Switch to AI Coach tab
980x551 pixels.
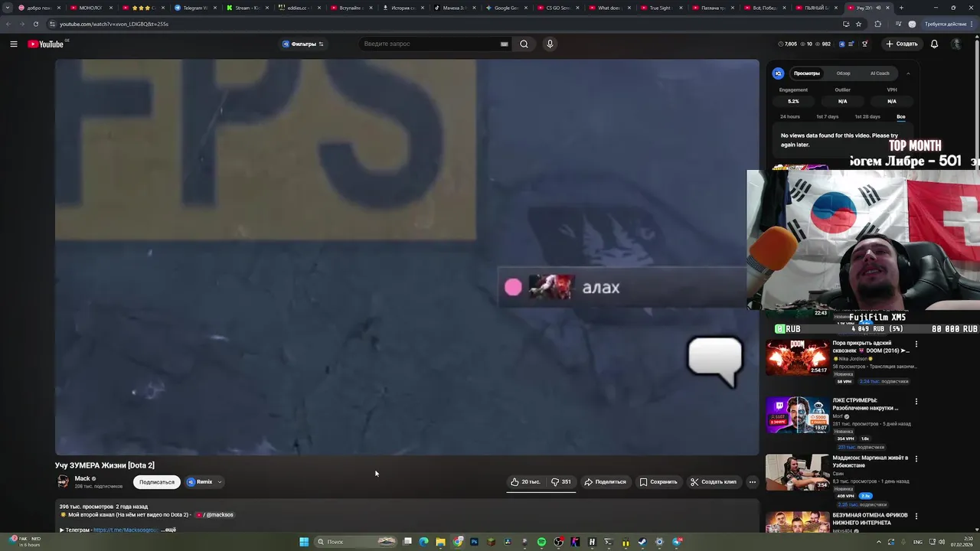click(x=880, y=73)
